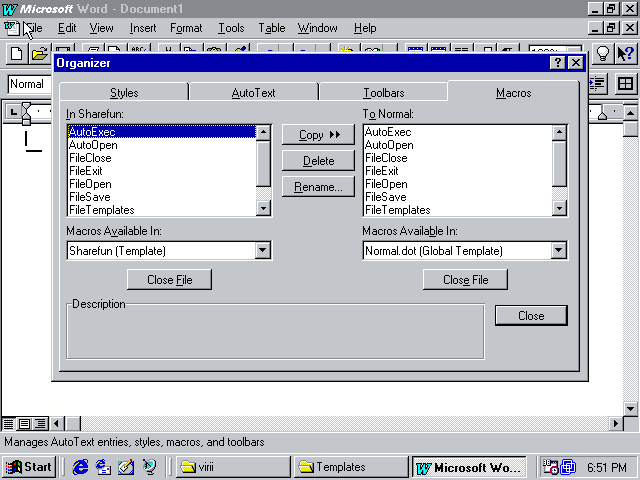Click the Delete button
The width and height of the screenshot is (640, 480).
pyautogui.click(x=318, y=161)
